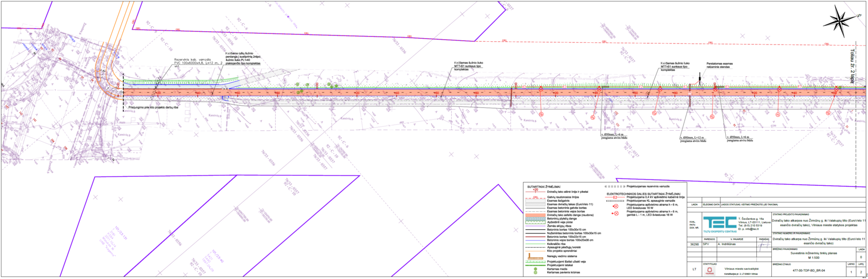Select the 'Perstatomas esamas reklaminis stendas' annotation

click(719, 66)
